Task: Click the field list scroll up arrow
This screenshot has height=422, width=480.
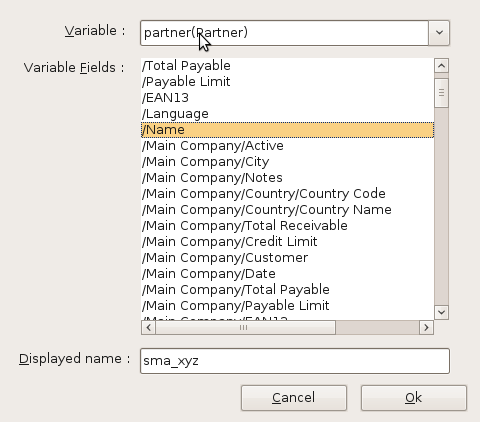Action: point(441,65)
